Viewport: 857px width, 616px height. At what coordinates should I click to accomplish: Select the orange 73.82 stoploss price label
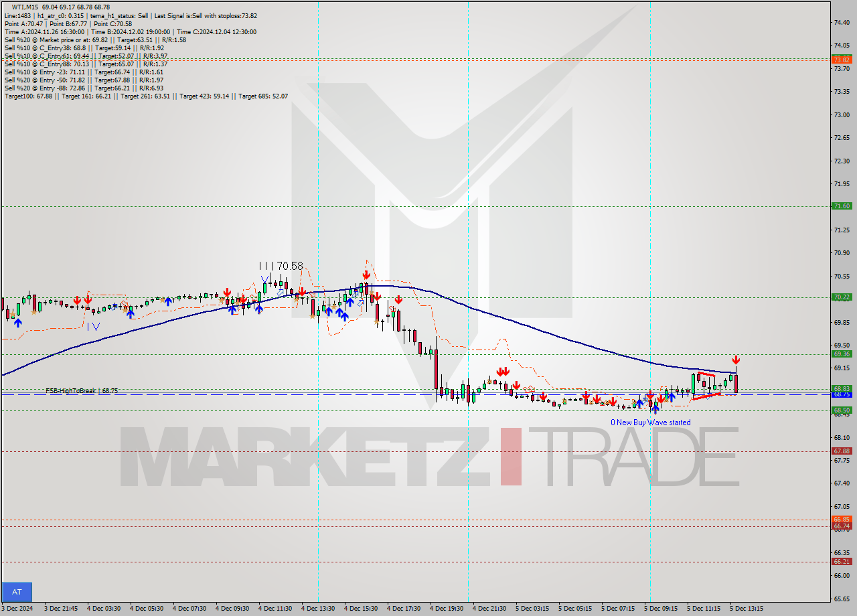pyautogui.click(x=842, y=60)
